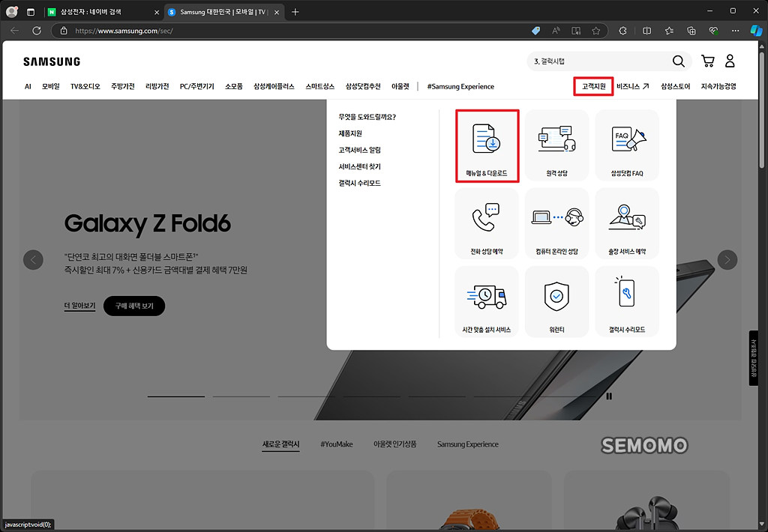Open the 지속가능경영 link
The height and width of the screenshot is (532, 768).
pyautogui.click(x=718, y=86)
